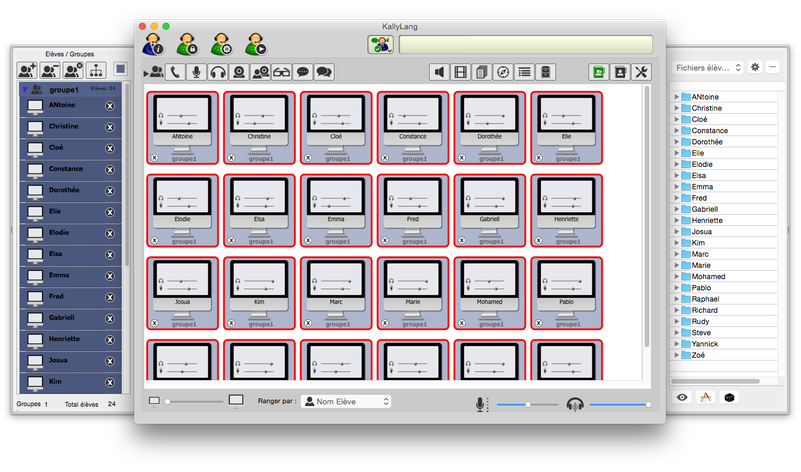Open the single chat bubble tool

(303, 72)
